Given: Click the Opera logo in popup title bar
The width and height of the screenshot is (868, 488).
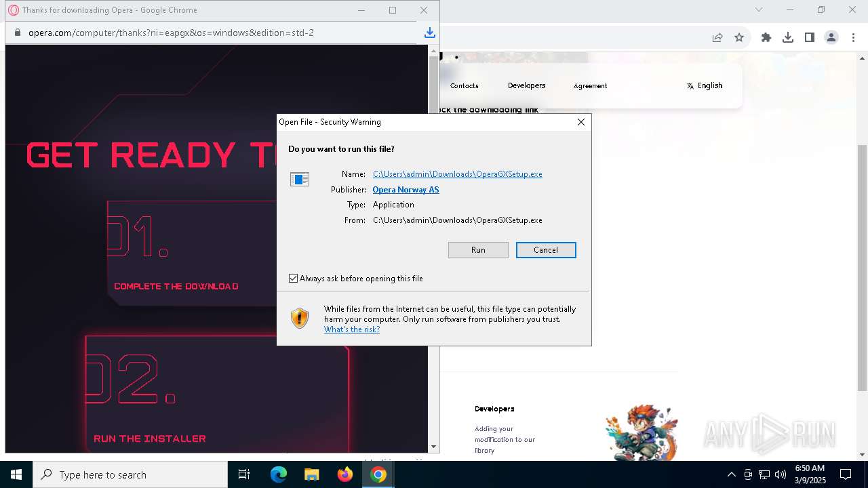Looking at the screenshot, I should (x=14, y=10).
